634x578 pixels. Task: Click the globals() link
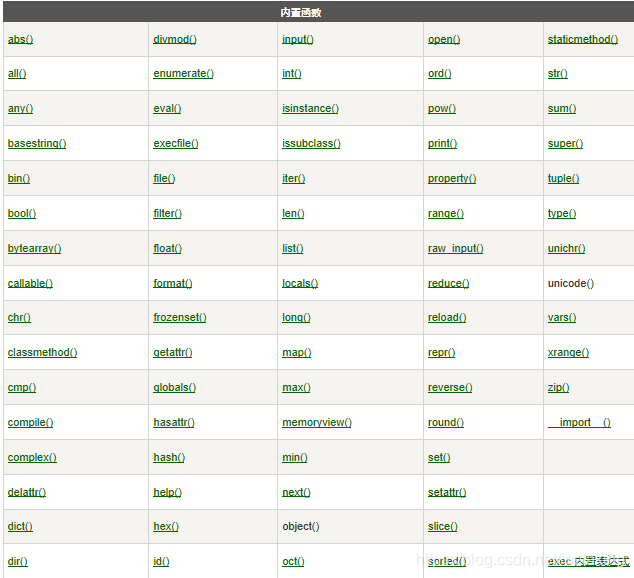pos(174,387)
